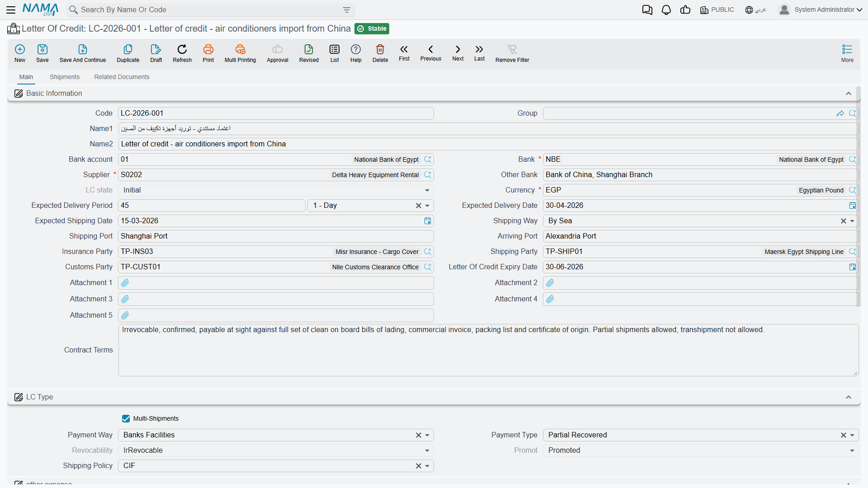This screenshot has width=868, height=488.
Task: Clear the Payment Way value
Action: (419, 435)
